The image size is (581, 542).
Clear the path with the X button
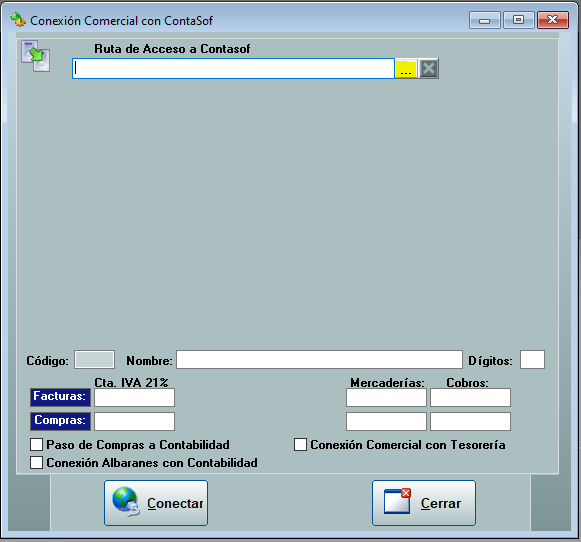coord(429,69)
